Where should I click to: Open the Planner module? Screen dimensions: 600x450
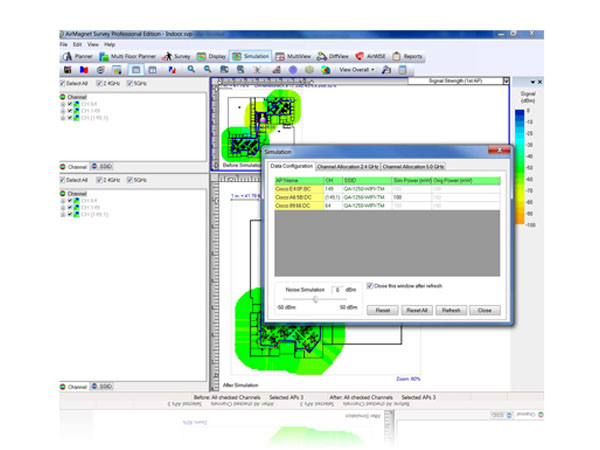click(78, 57)
